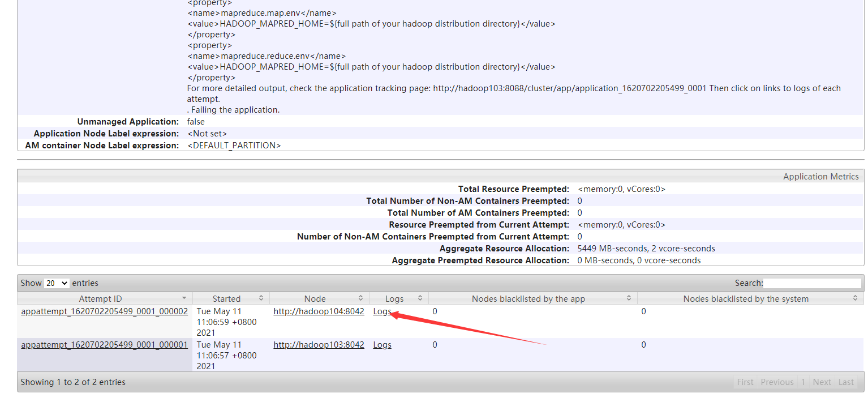Visit node http://hadoop104:8042

tap(319, 311)
